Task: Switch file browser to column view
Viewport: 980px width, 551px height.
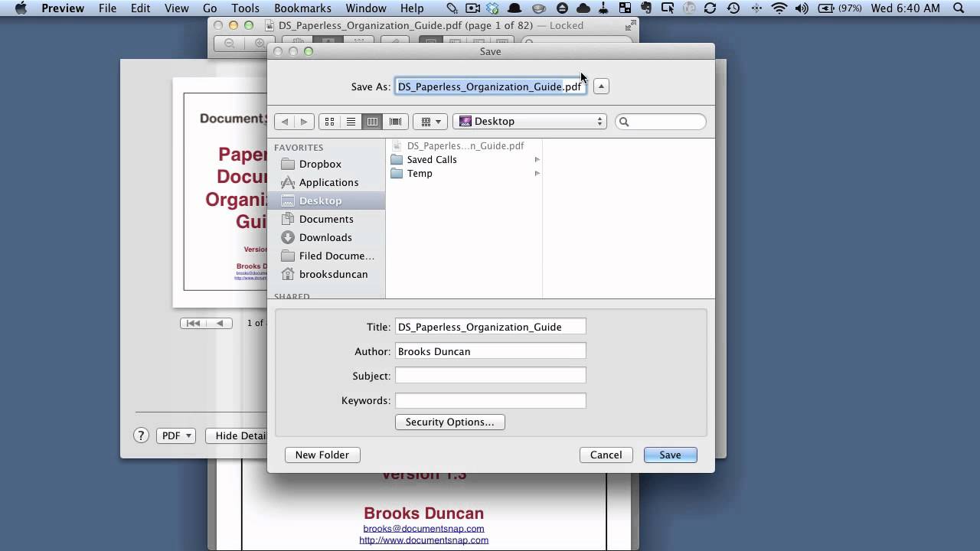Action: click(x=373, y=122)
